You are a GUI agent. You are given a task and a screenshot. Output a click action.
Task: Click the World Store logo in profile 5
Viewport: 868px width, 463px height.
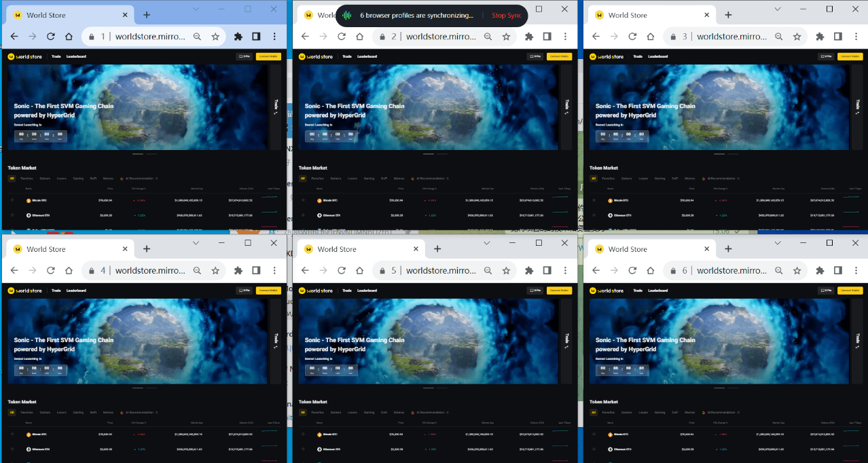point(315,291)
